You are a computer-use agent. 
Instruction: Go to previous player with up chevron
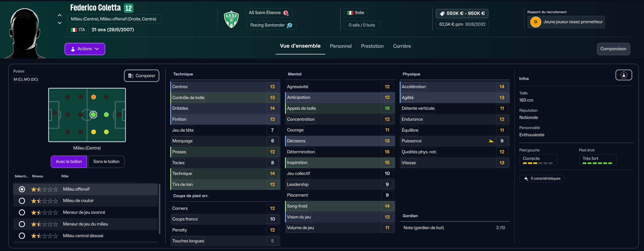(60, 15)
